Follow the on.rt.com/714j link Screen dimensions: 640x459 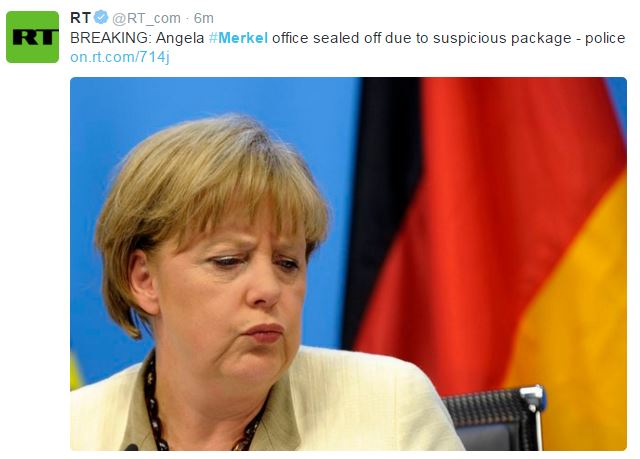click(120, 57)
